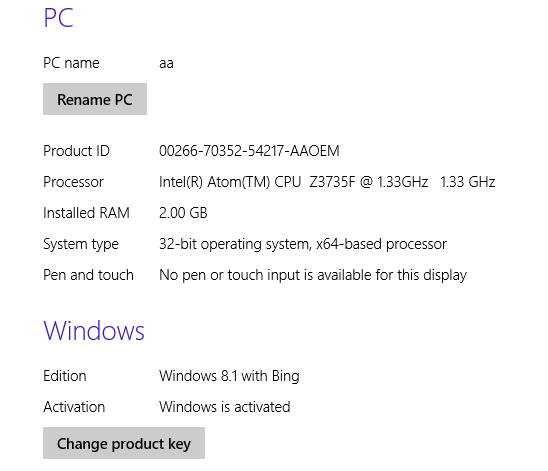
Task: Click the 'Installed RAM' label
Action: (86, 213)
